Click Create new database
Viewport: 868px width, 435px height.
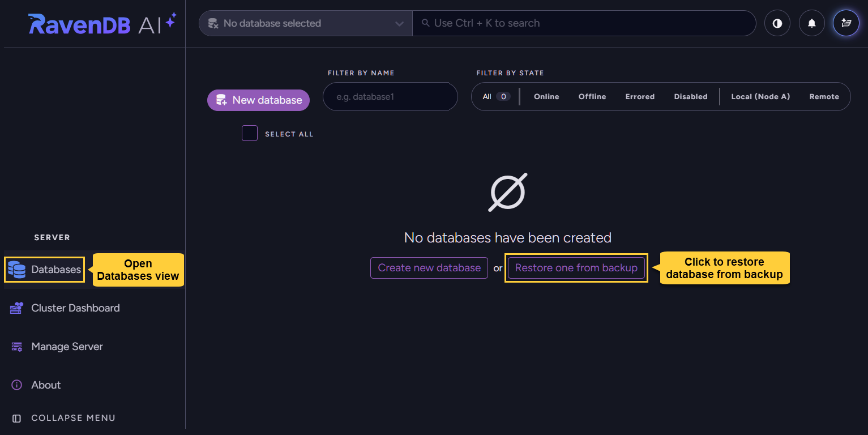(x=429, y=267)
